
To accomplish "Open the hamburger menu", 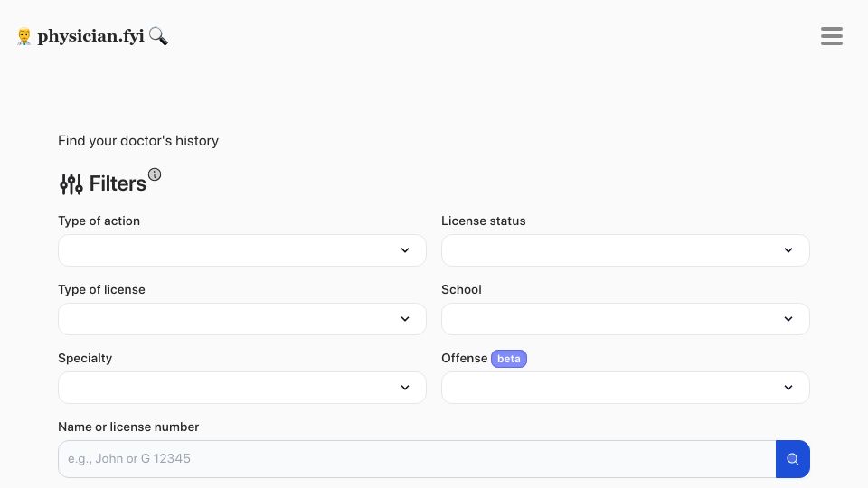I will click(x=832, y=36).
